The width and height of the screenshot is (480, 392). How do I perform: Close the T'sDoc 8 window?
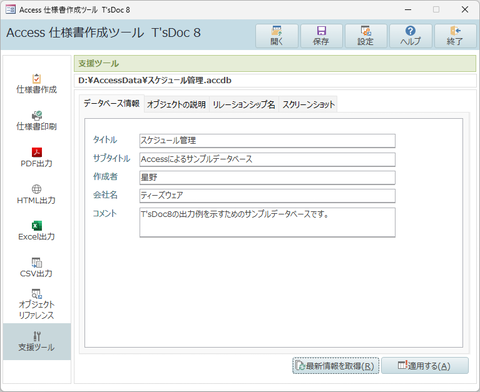[x=465, y=10]
